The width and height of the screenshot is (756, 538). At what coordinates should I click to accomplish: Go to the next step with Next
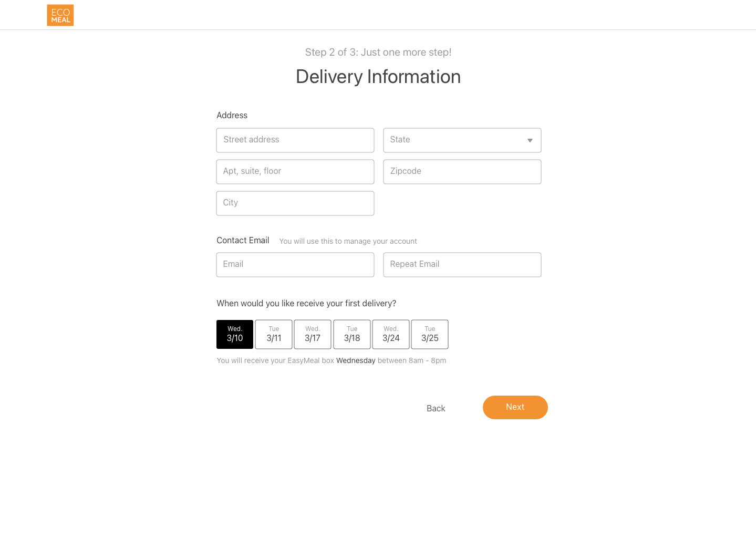tap(515, 407)
